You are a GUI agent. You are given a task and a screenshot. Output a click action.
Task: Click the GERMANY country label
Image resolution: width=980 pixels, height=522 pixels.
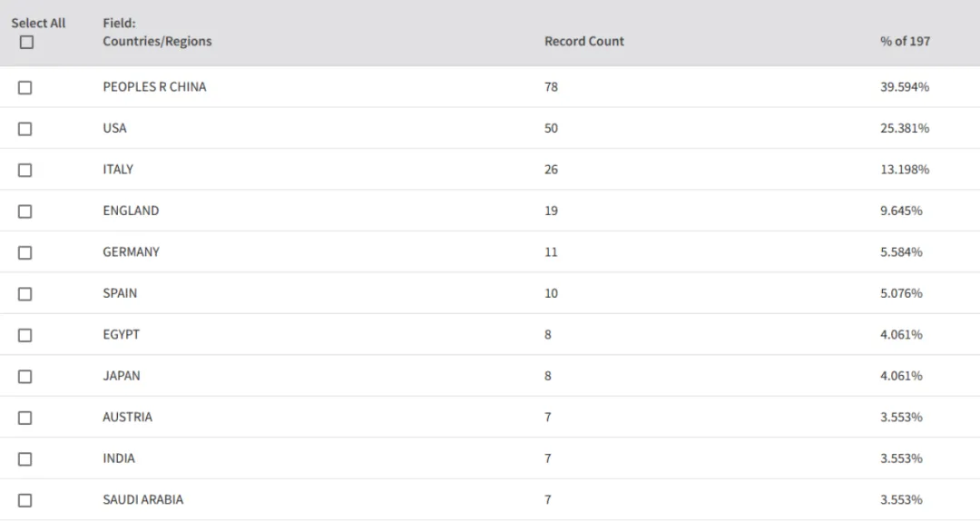(131, 252)
